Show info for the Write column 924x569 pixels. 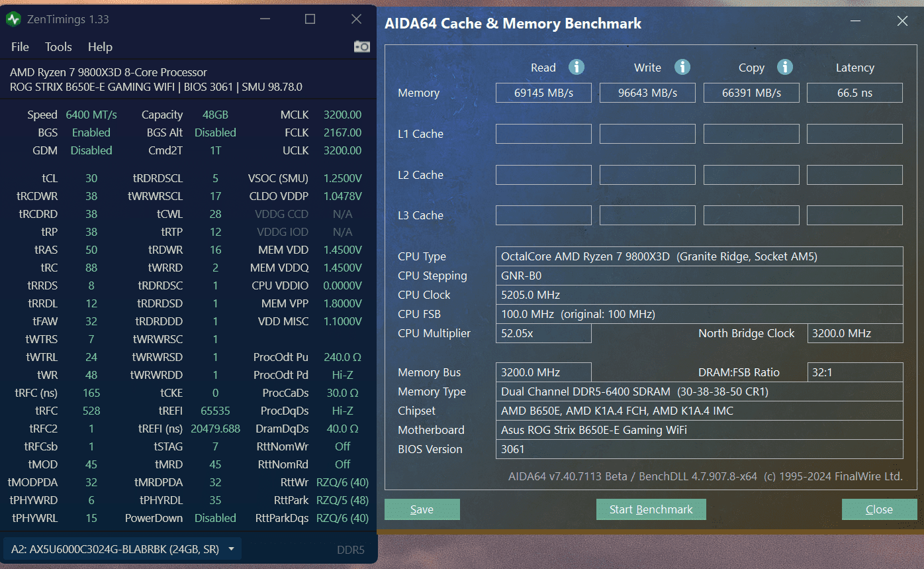click(x=682, y=67)
